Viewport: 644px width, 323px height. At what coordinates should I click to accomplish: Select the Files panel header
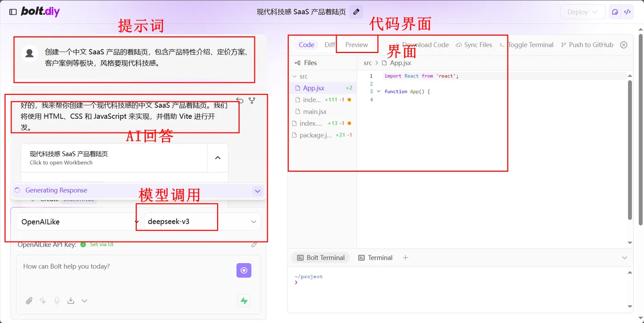306,63
